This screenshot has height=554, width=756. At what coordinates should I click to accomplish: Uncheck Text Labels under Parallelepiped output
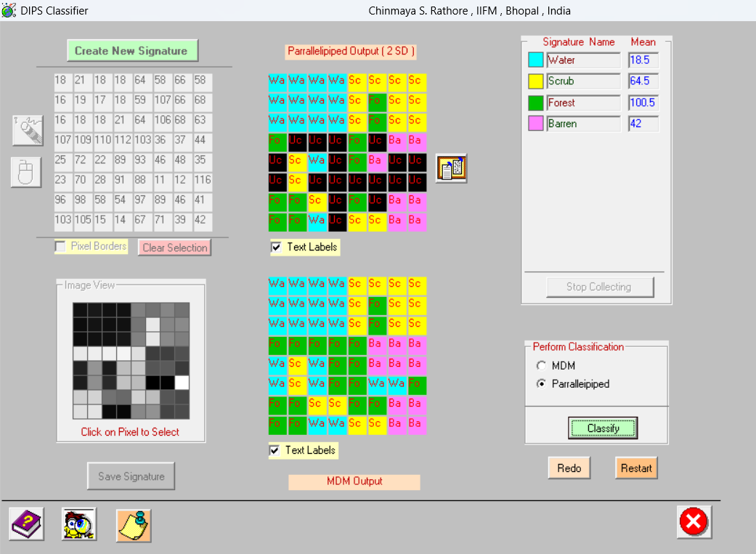(x=276, y=248)
